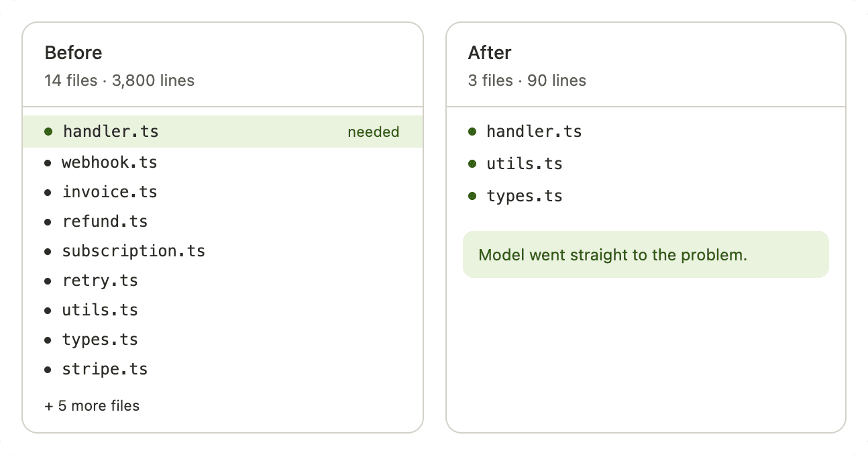This screenshot has width=868, height=455.
Task: Select types.ts in the Before panel
Action: point(100,340)
